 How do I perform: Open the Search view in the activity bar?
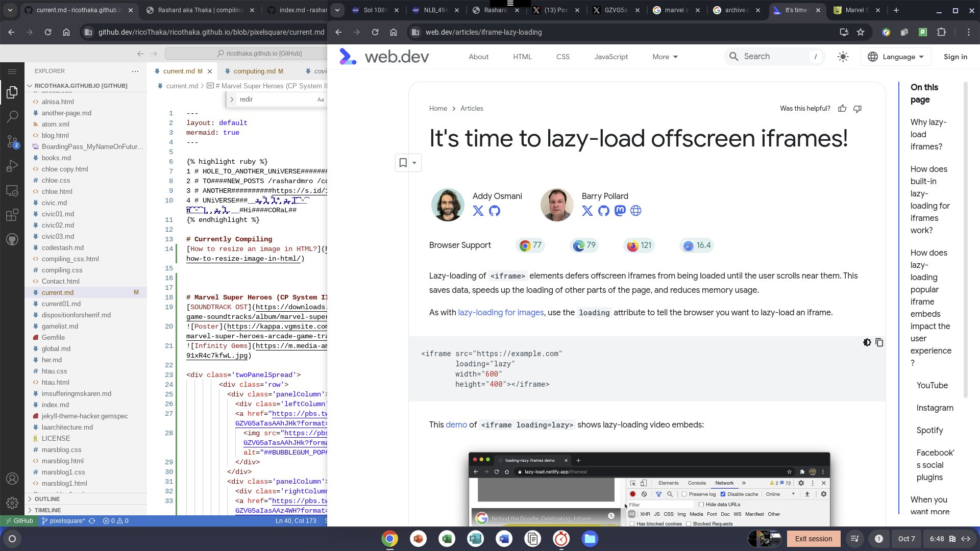[12, 117]
